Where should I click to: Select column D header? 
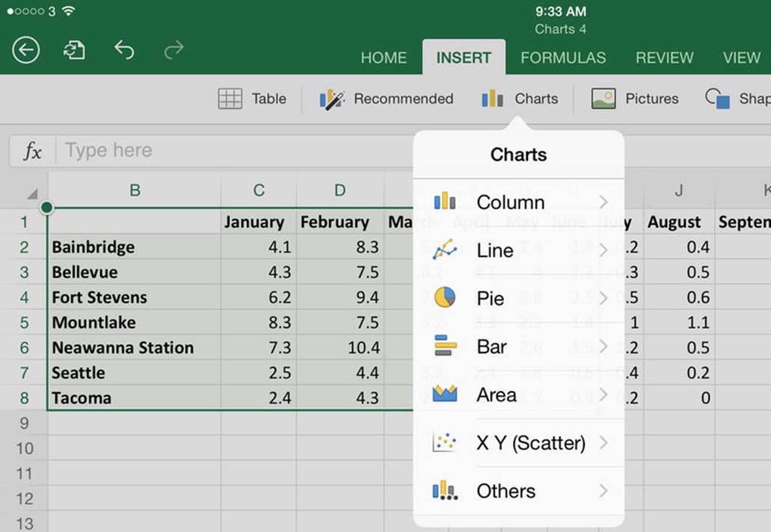[340, 190]
